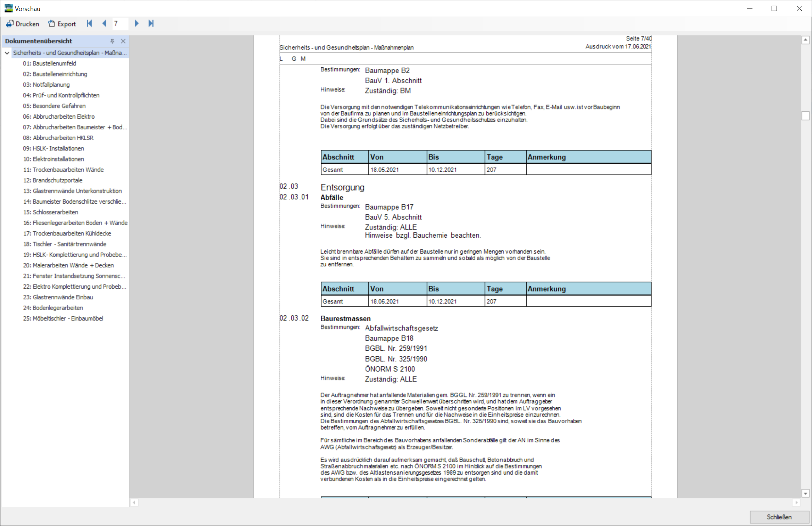Select 13: Glastrennwände Unterkonstruktion

72,191
